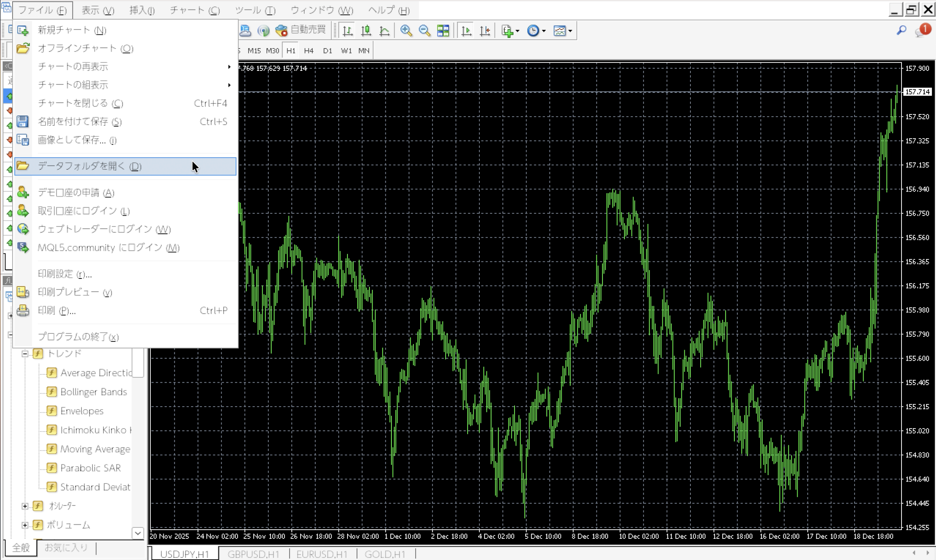Switch to bar chart mode
Image resolution: width=936 pixels, height=560 pixels.
(x=347, y=30)
